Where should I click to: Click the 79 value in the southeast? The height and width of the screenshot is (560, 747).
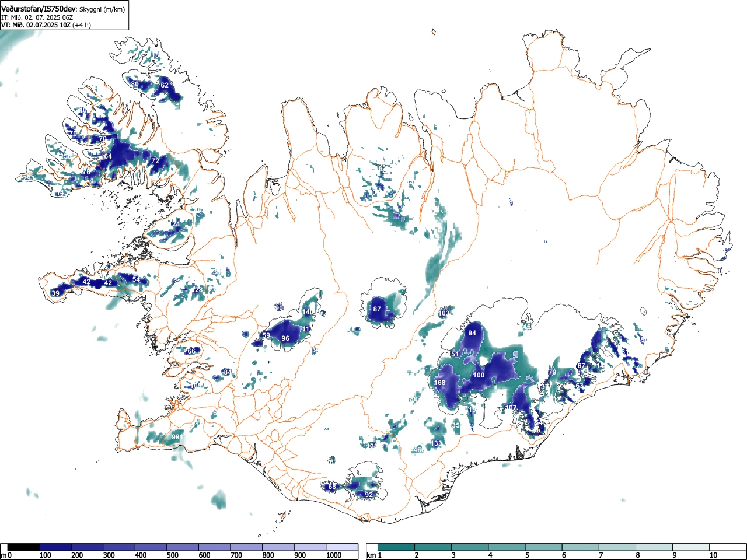pyautogui.click(x=553, y=372)
